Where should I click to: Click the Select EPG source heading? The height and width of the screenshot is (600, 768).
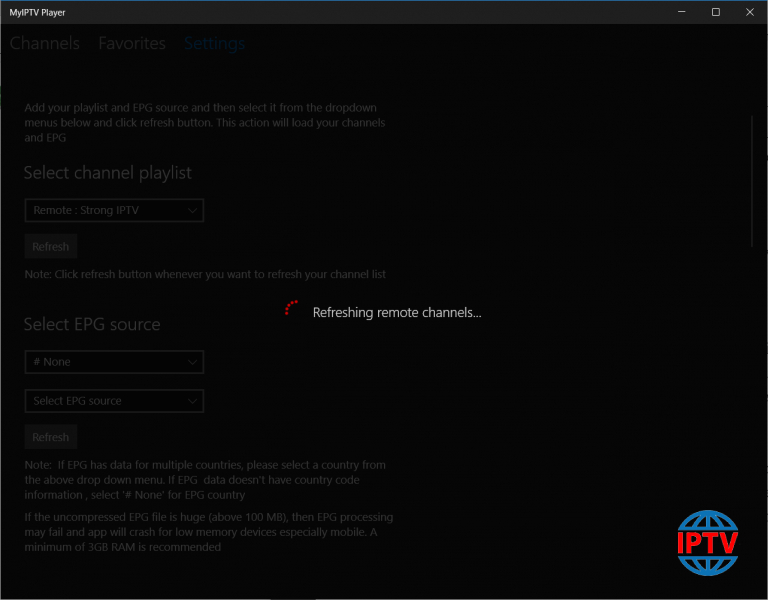click(x=92, y=324)
